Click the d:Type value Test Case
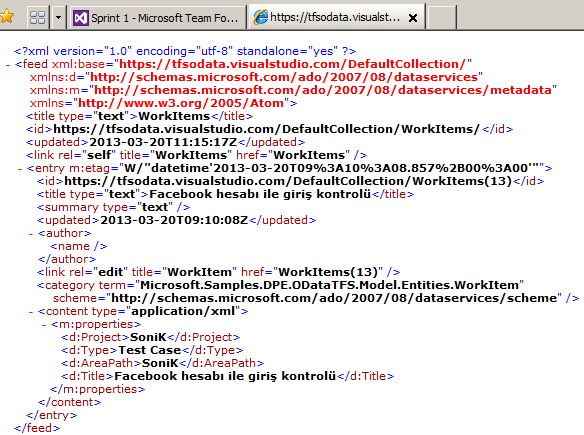The image size is (584, 435). 149,350
